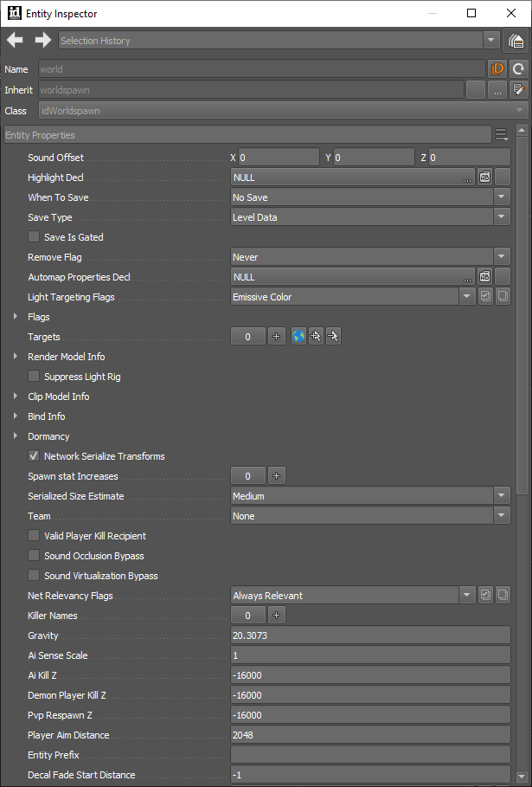The image size is (532, 787).
Task: Click check-all icon for Light Targeting Flags
Action: [x=485, y=297]
